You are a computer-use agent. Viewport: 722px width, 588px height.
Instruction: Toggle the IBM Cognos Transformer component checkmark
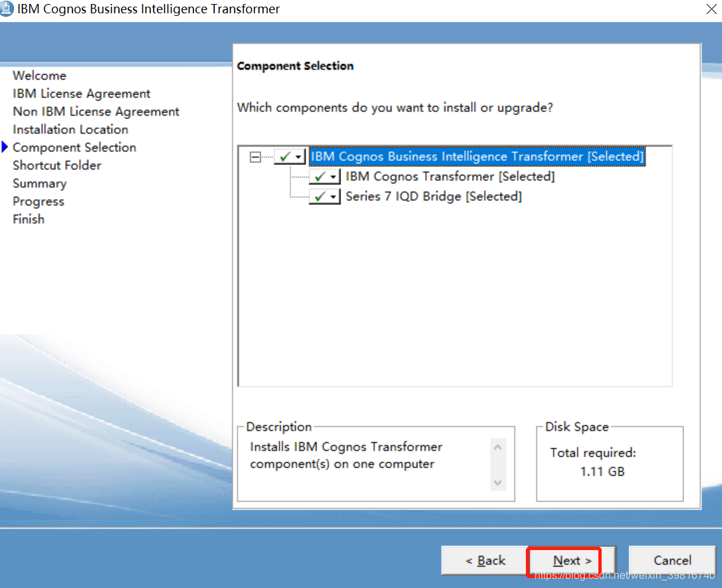(x=320, y=176)
